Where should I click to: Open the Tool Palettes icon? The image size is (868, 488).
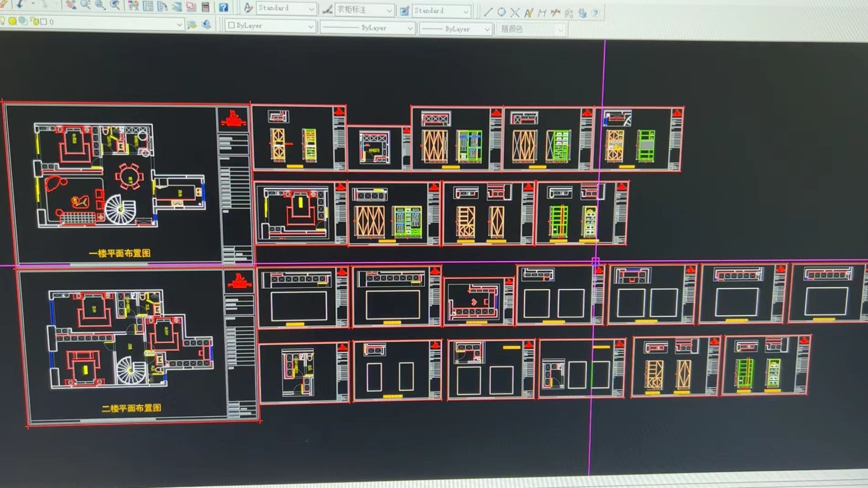point(162,6)
